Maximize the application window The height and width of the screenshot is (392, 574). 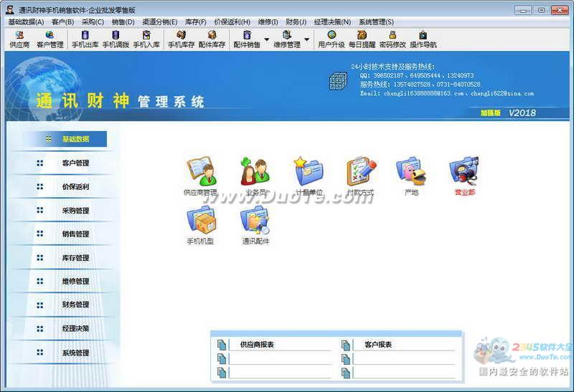(x=542, y=10)
